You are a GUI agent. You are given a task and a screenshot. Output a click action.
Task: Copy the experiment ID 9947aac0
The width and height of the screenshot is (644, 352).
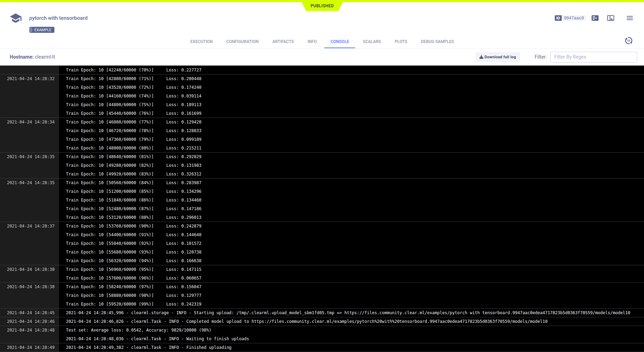point(574,18)
